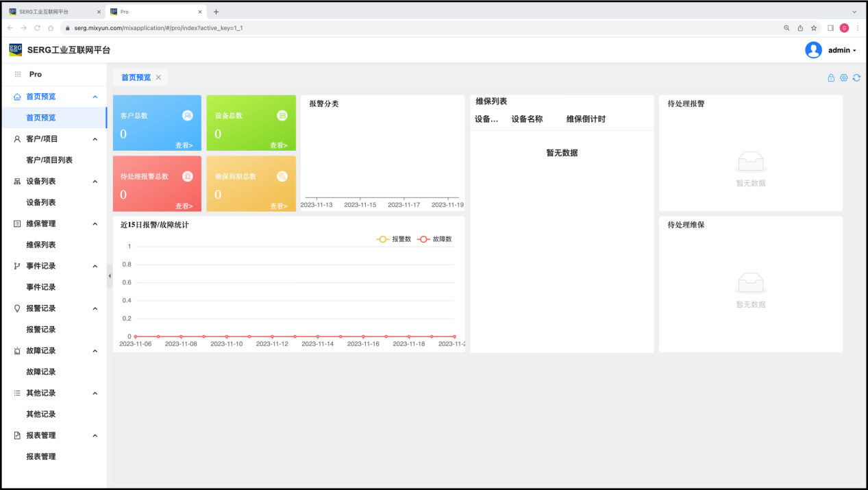
Task: Click the icon on the 设备总数 card
Action: tap(282, 116)
